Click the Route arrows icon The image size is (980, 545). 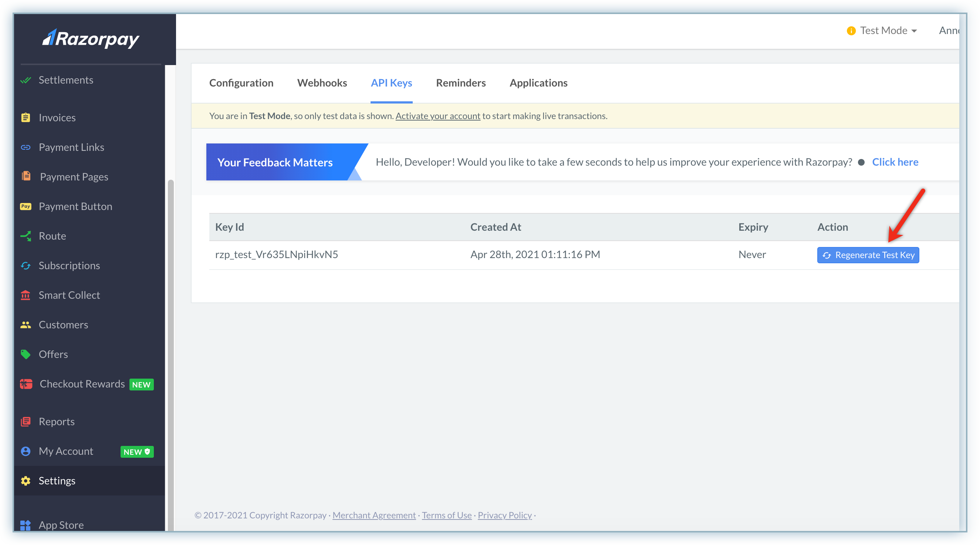[26, 236]
